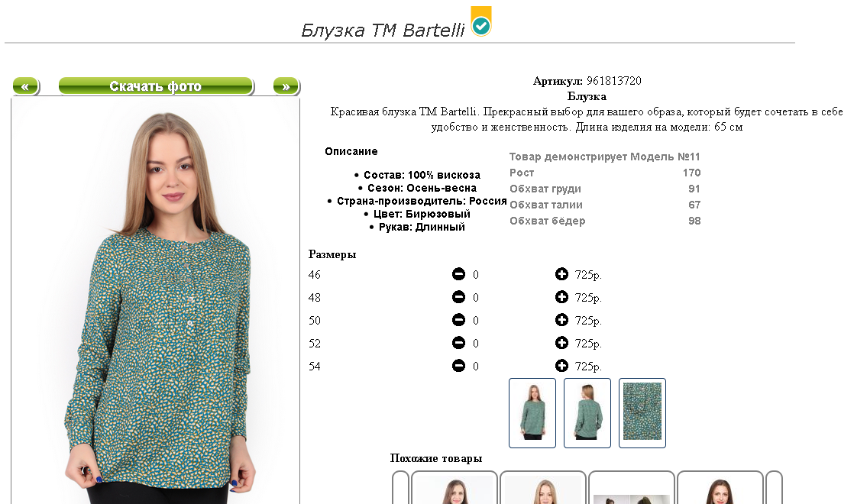Increase quantity for size 46
Viewport: 854px width, 504px height.
pos(561,274)
